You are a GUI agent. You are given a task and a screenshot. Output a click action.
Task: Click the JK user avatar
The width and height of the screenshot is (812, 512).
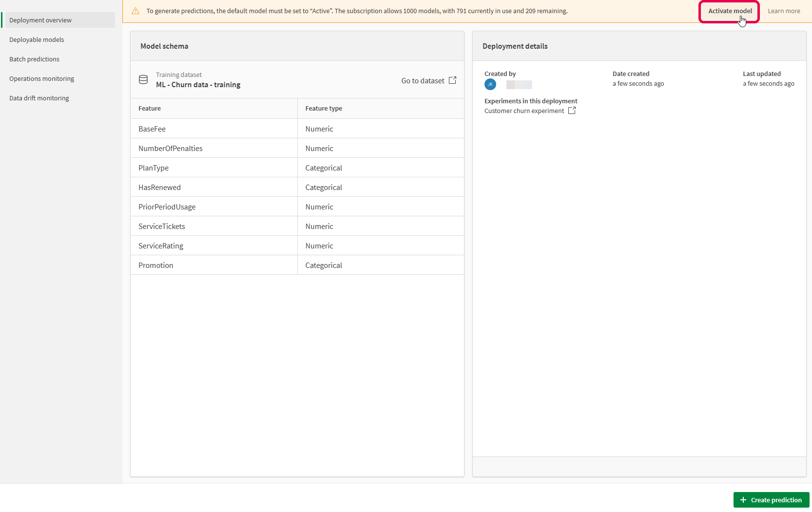click(490, 84)
